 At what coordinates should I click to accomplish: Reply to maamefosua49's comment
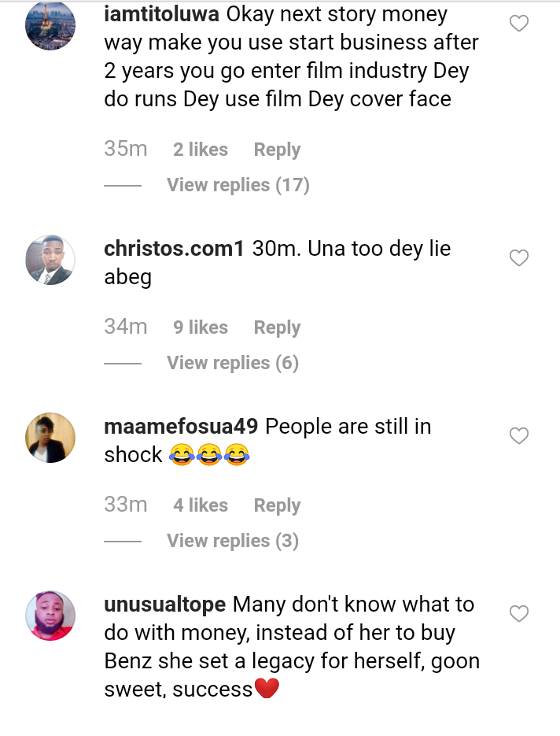click(x=277, y=505)
